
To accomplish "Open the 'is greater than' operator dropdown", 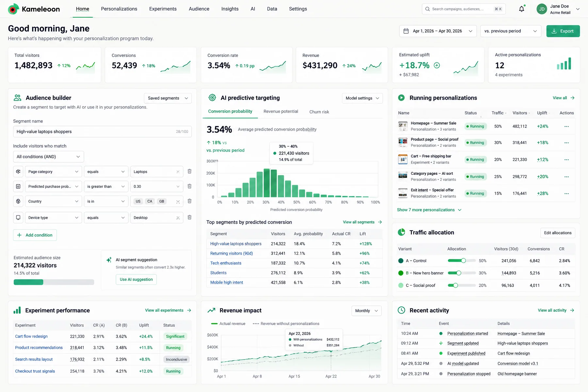I will point(106,187).
